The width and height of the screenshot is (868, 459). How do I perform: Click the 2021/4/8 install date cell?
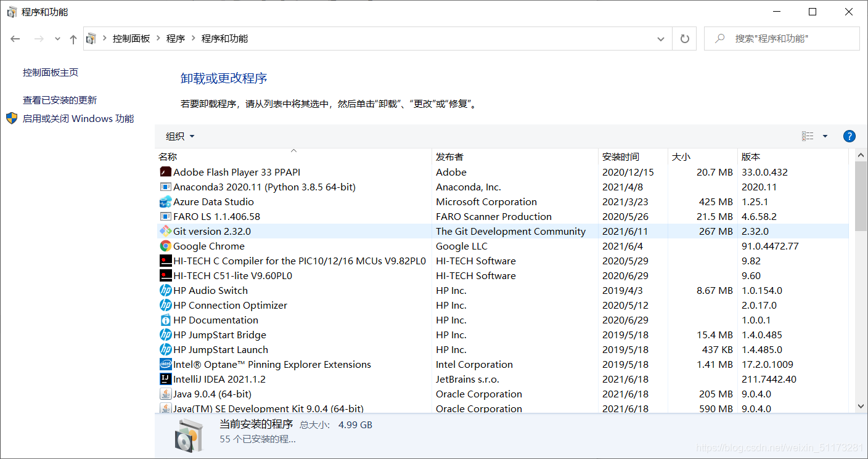(622, 187)
